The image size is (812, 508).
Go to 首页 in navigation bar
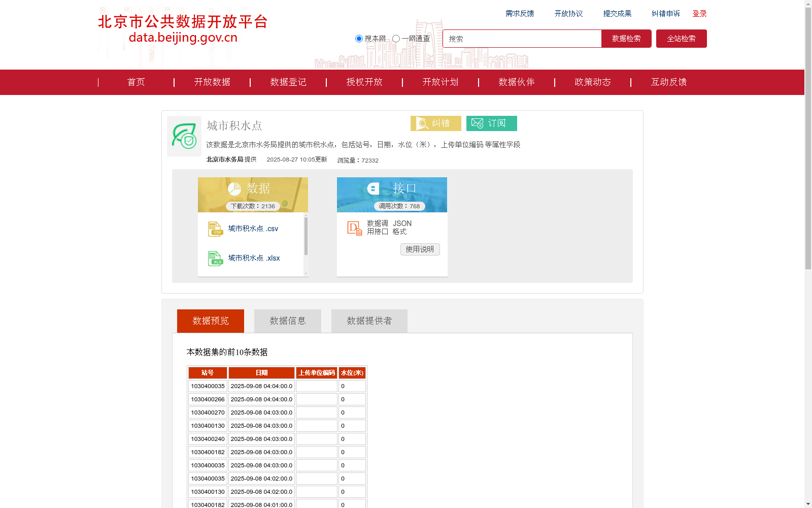pos(136,82)
